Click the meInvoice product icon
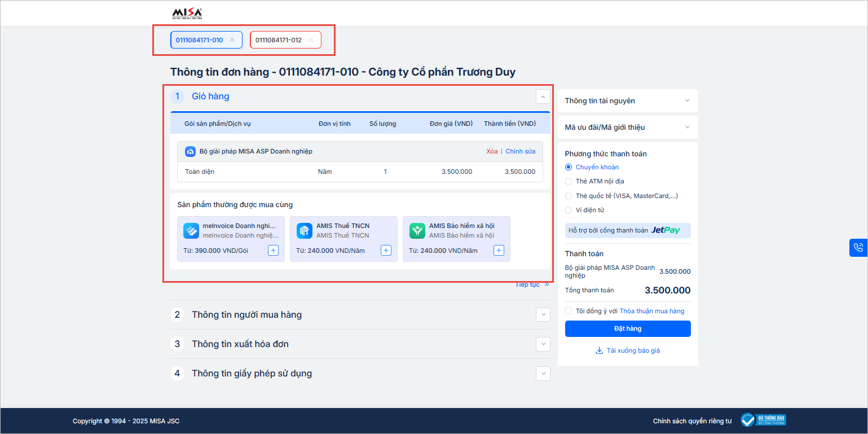 [x=191, y=231]
